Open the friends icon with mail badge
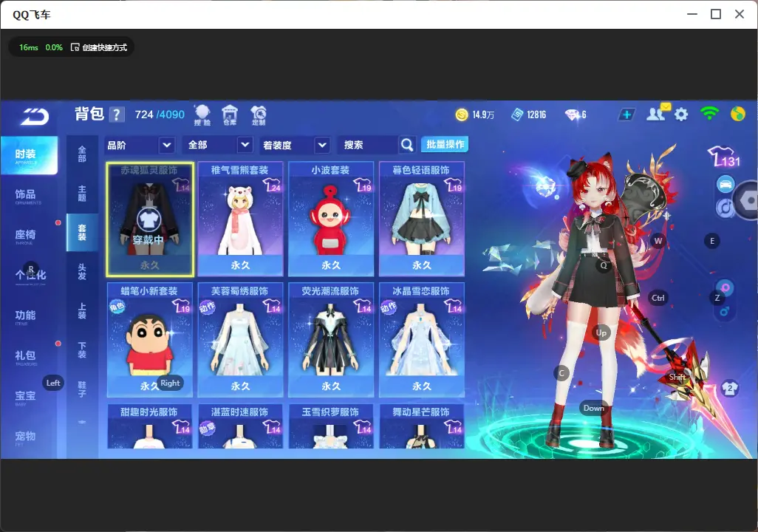Viewport: 758px width, 532px height. click(x=658, y=113)
